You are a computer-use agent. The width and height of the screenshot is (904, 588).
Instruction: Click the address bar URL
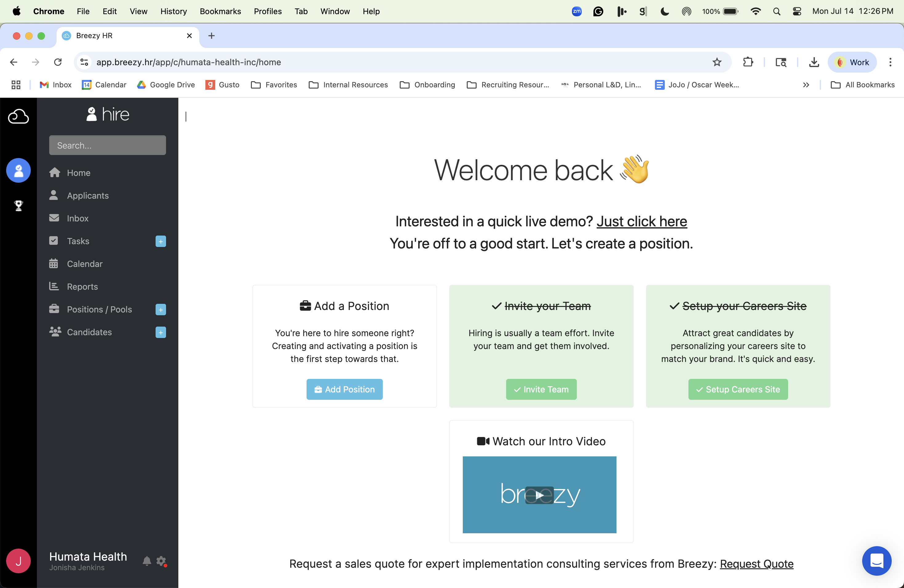[189, 62]
